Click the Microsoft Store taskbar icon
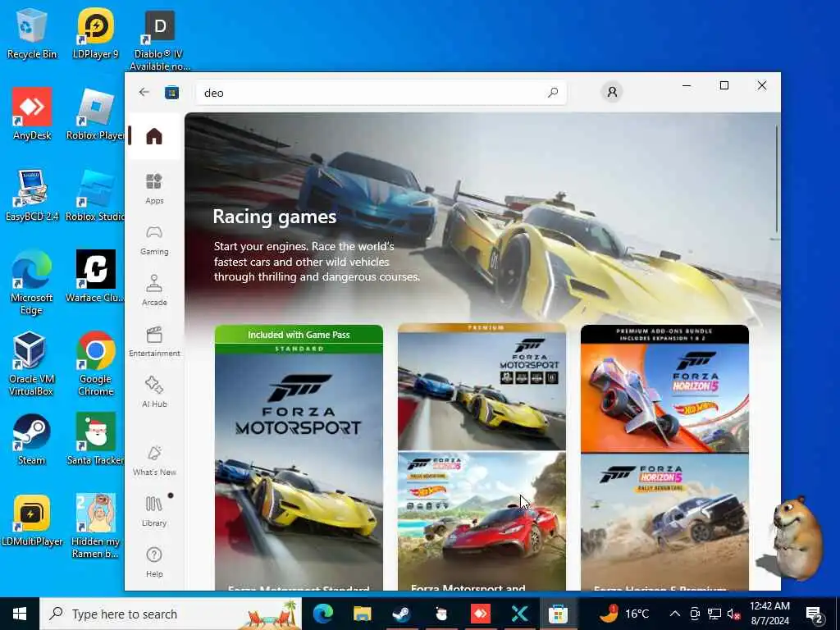The height and width of the screenshot is (630, 840). (558, 614)
